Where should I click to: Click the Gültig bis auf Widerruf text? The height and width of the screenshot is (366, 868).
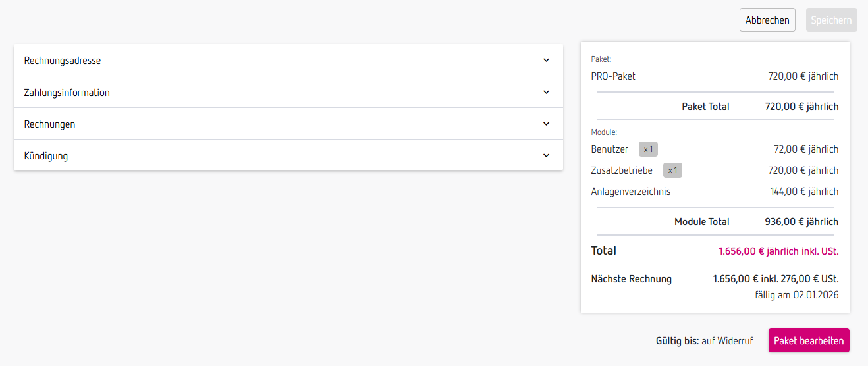(x=704, y=341)
